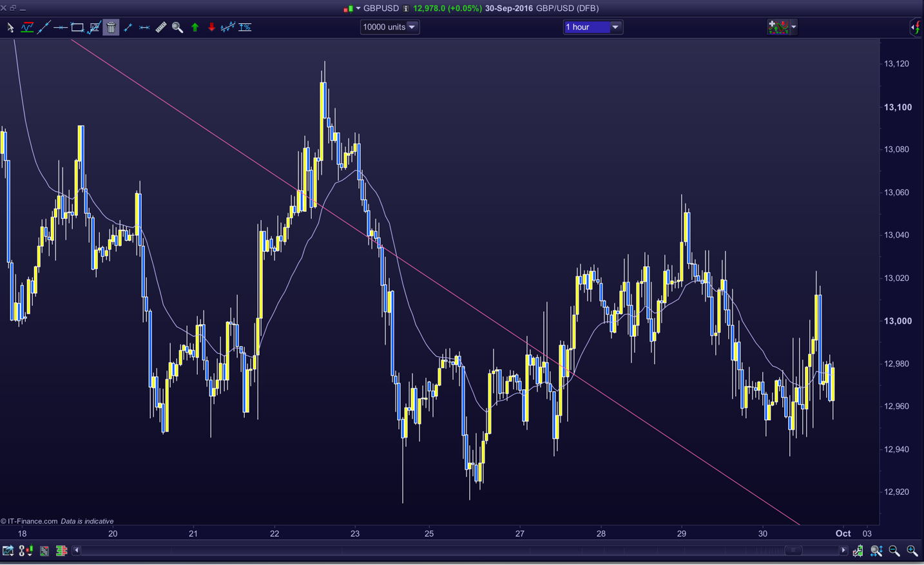The height and width of the screenshot is (565, 924).
Task: Click the horizontal scrollbar thumb handle
Action: coord(794,550)
